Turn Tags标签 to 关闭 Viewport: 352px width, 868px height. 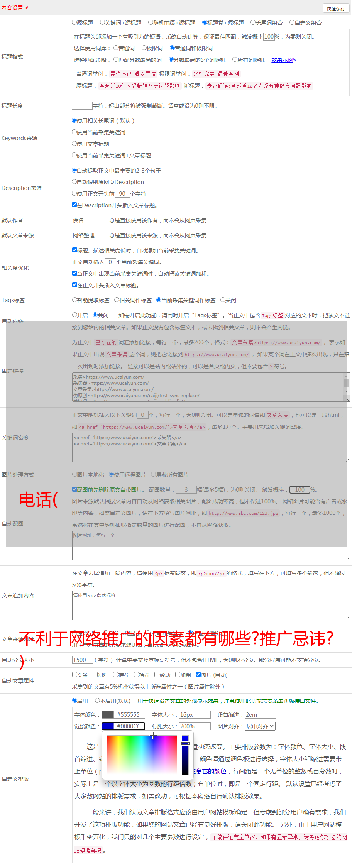[223, 300]
